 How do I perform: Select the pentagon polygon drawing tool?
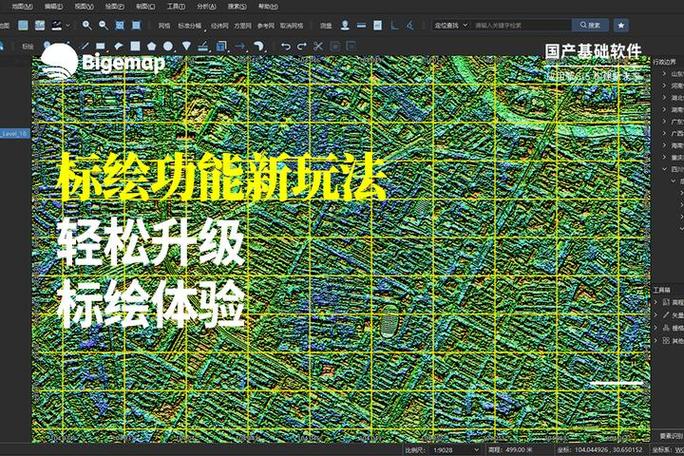point(151,45)
